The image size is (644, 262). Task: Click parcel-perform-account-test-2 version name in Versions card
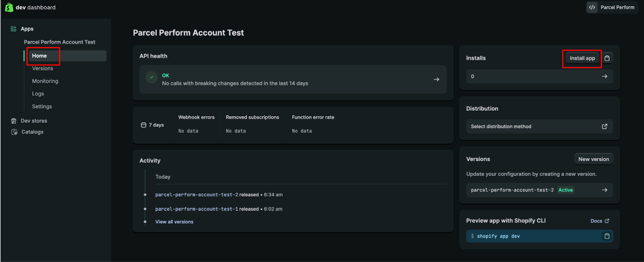[512, 190]
